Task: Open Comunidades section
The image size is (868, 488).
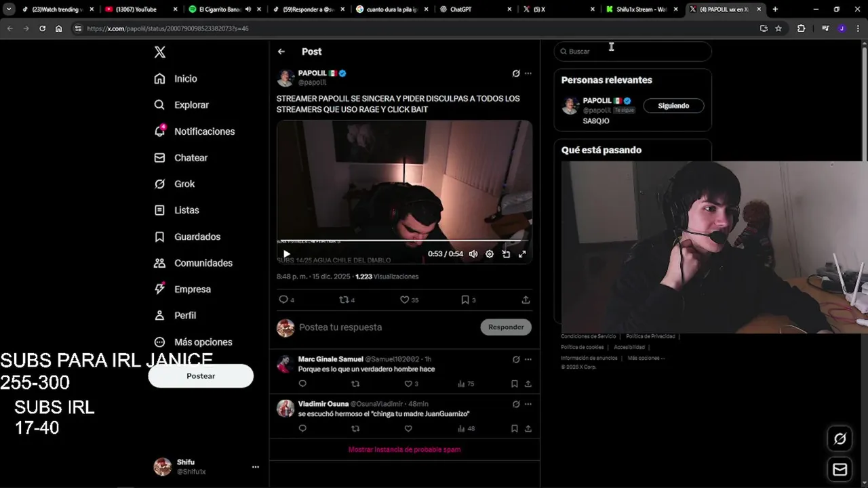Action: pyautogui.click(x=193, y=263)
